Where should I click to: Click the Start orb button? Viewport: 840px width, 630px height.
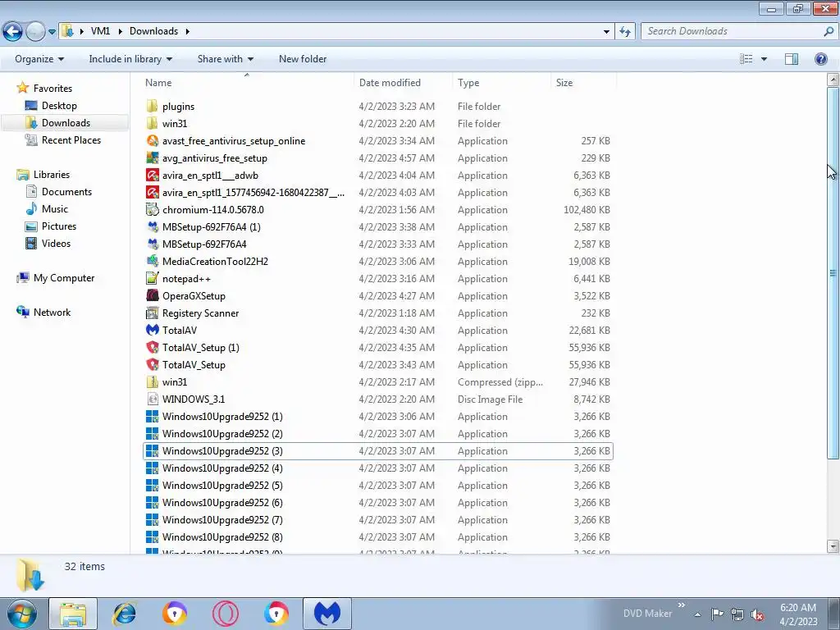tap(22, 614)
